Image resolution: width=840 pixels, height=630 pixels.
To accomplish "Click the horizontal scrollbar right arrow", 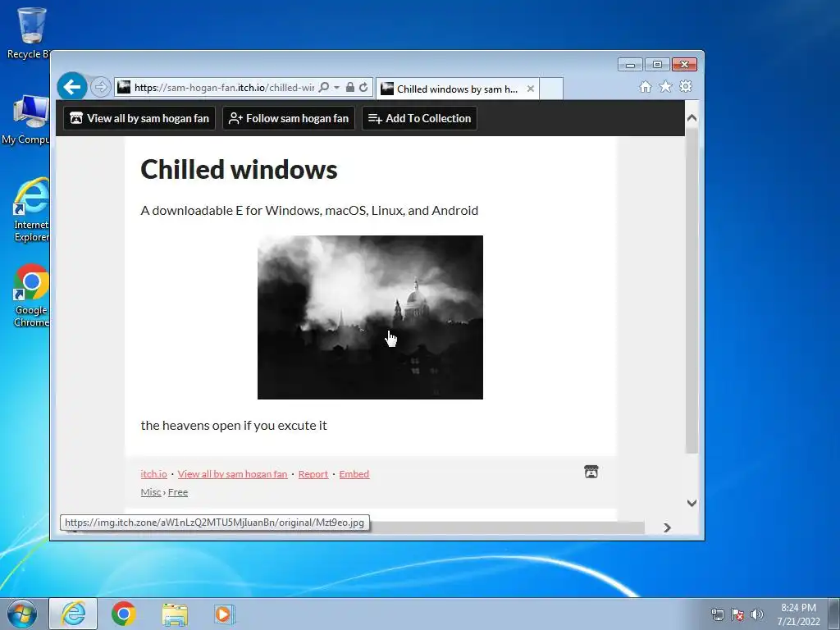I will [667, 527].
